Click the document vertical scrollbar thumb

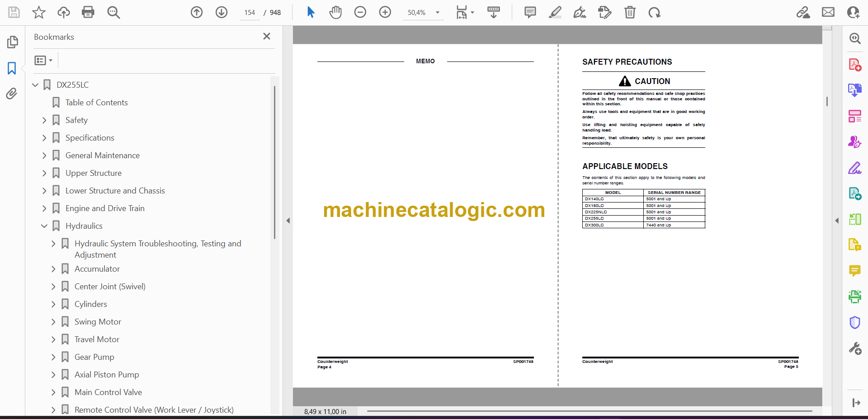[x=827, y=102]
